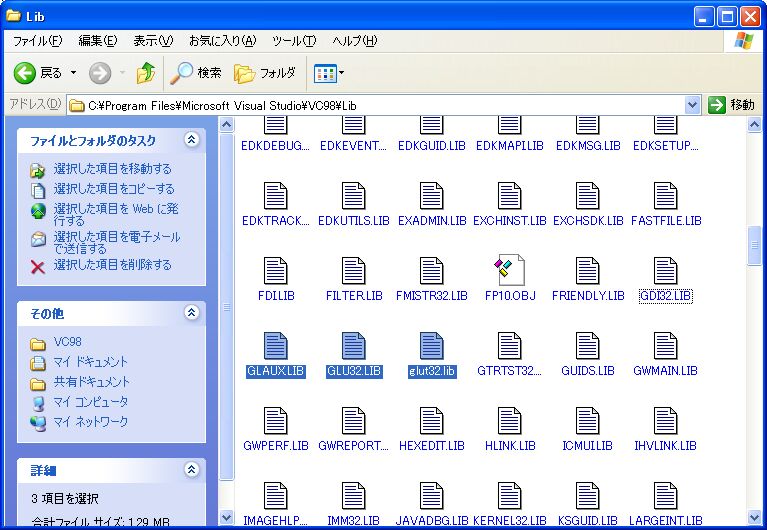Open マイ コンピュータ in Other Places
767x530 pixels.
(90, 402)
